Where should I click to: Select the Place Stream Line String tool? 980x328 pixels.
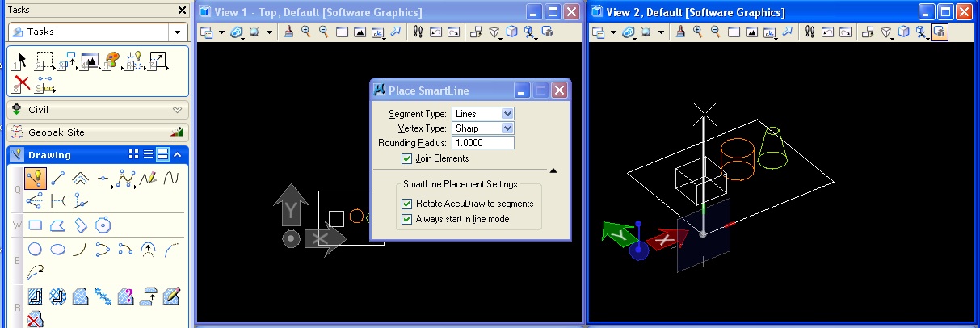[148, 179]
